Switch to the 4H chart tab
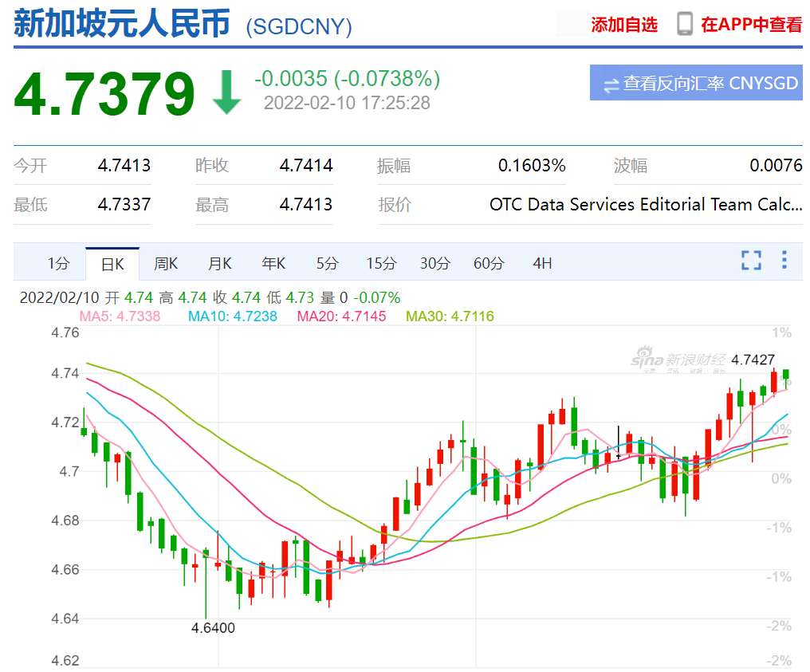The height and width of the screenshot is (672, 810). [x=542, y=263]
